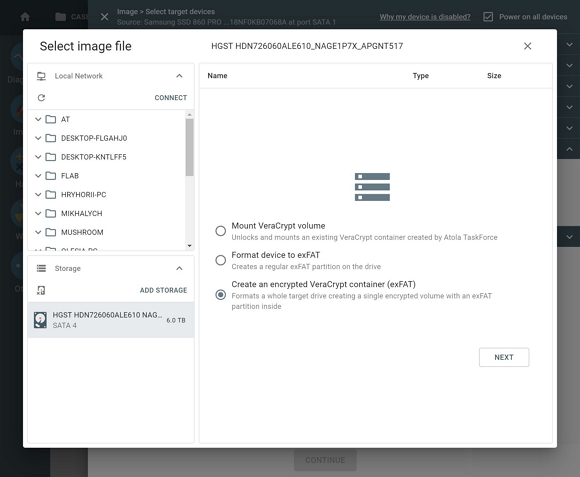Viewport: 580px width, 477px height.
Task: Close the Select target devices panel with X
Action: point(105,17)
